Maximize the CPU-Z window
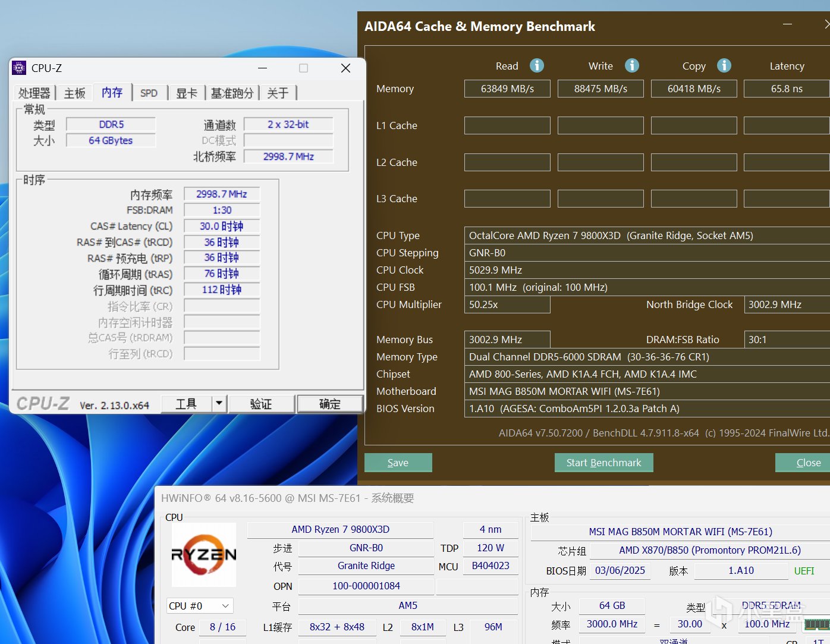The image size is (830, 644). point(303,68)
